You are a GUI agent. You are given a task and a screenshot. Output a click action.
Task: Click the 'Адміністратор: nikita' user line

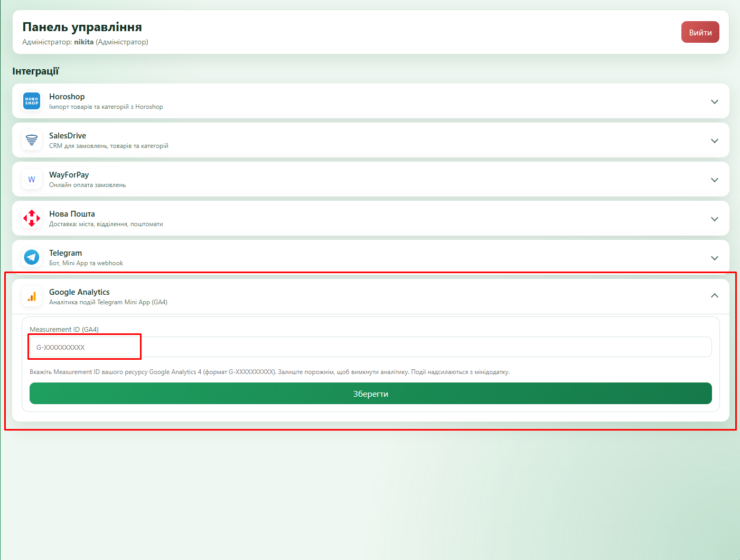click(85, 42)
